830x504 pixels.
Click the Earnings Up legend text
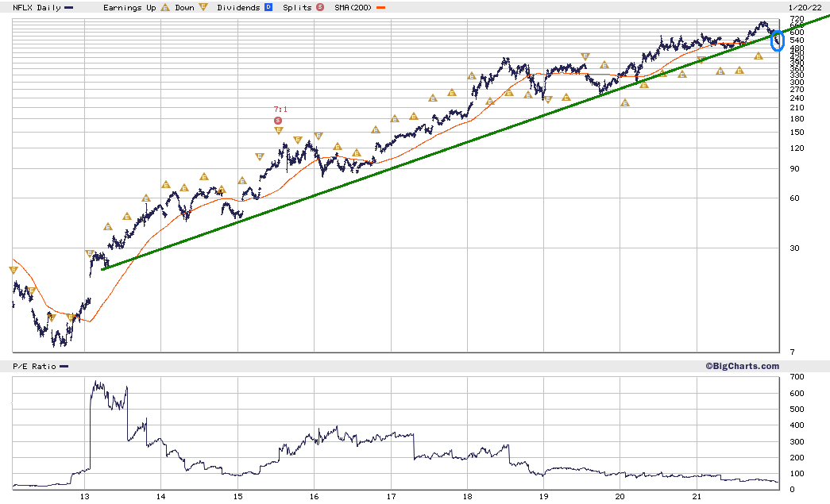pyautogui.click(x=129, y=7)
